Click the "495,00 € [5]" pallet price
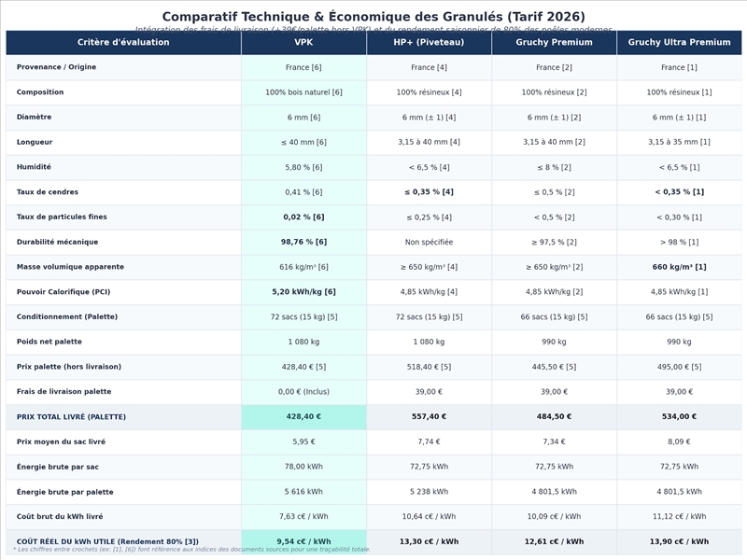Image resolution: width=747 pixels, height=560 pixels. coord(679,367)
